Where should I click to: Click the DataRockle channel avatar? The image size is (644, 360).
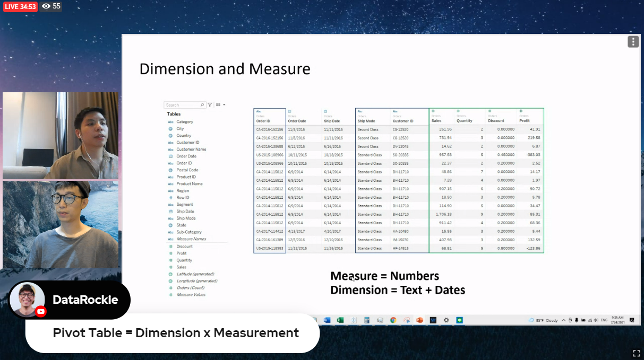pyautogui.click(x=27, y=300)
